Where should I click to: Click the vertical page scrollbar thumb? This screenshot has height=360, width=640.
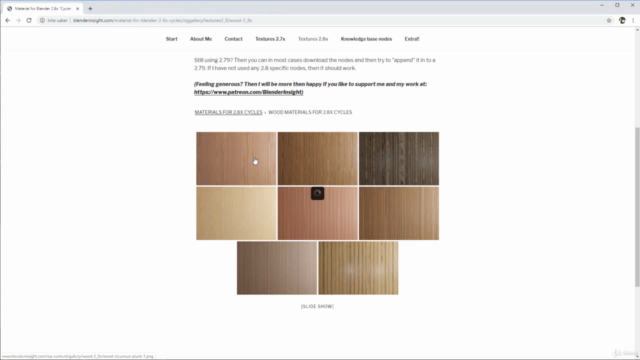pyautogui.click(x=637, y=207)
